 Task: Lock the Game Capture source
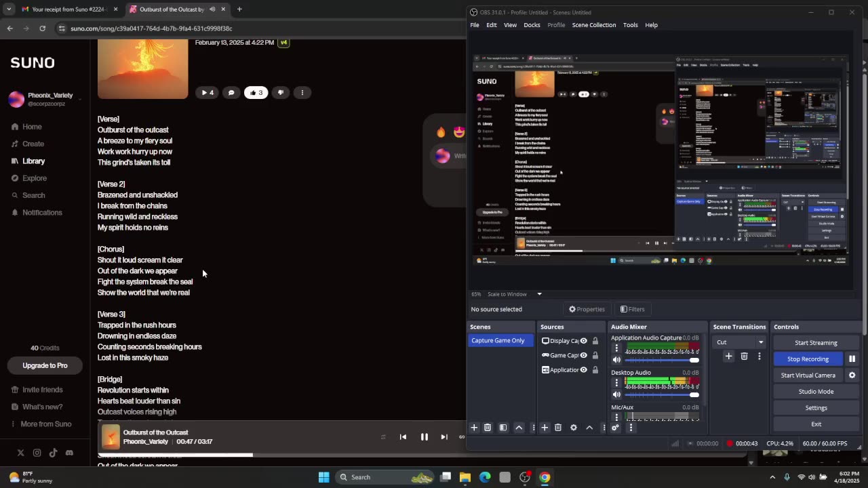tap(595, 355)
